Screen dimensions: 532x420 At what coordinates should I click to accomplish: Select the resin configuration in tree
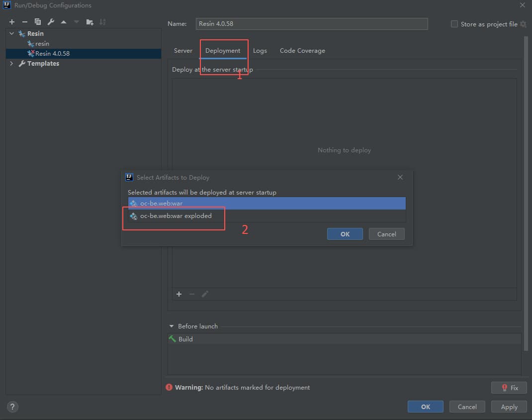click(x=42, y=44)
